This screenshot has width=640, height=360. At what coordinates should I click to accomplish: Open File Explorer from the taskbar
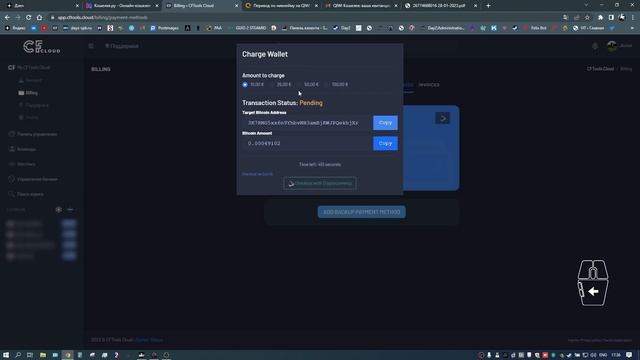[x=42, y=355]
